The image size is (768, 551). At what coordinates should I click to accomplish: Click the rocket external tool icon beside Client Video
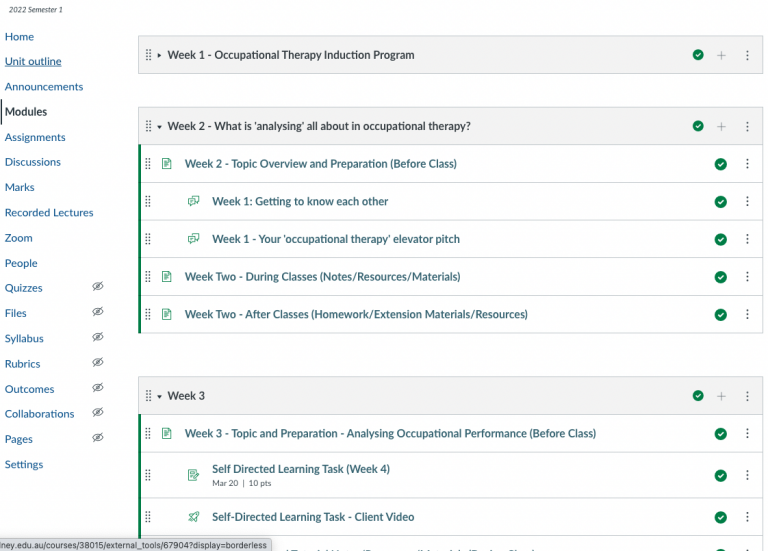tap(194, 517)
